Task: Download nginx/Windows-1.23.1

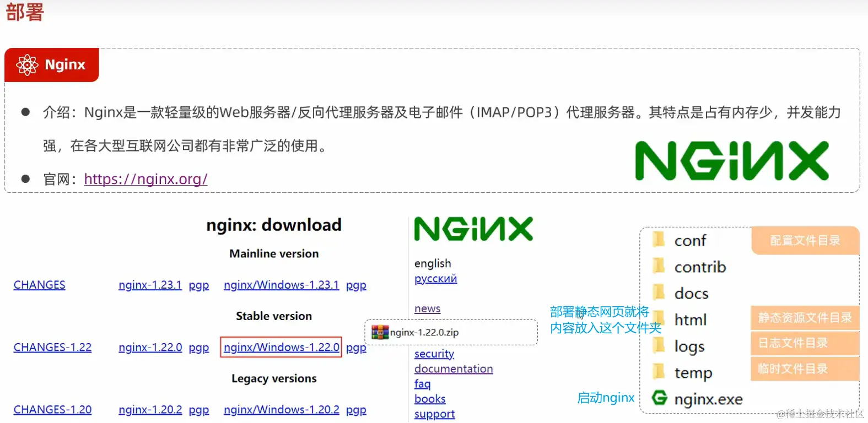Action: coord(281,285)
